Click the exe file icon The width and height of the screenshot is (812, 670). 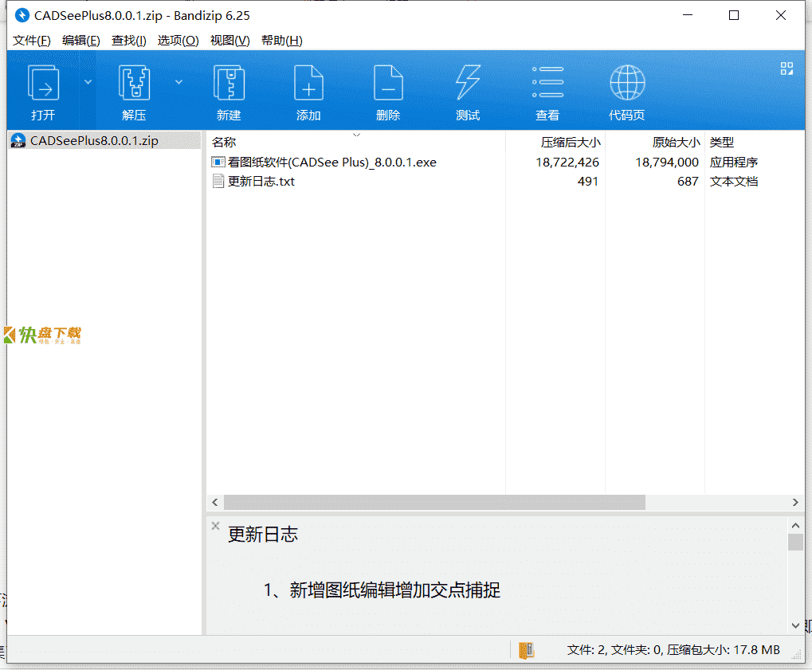(218, 162)
